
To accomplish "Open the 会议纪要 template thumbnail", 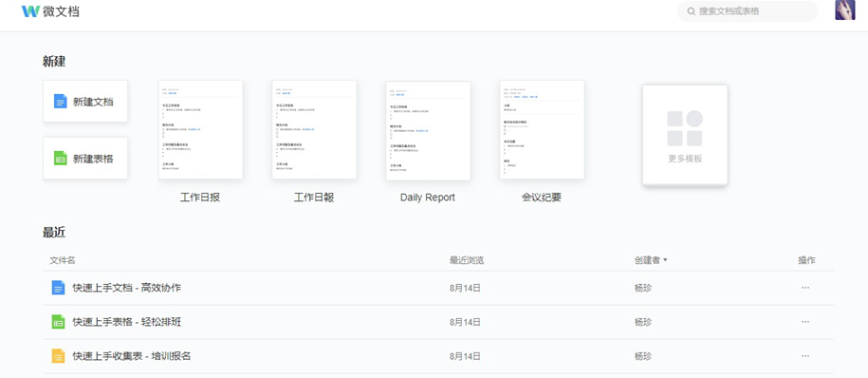I will pyautogui.click(x=542, y=130).
